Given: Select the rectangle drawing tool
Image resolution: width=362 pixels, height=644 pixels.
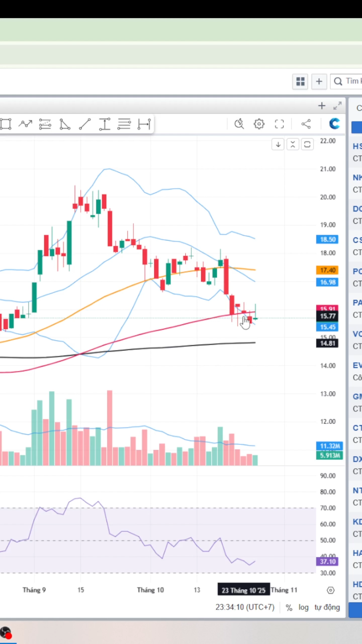Looking at the screenshot, I should [6, 124].
